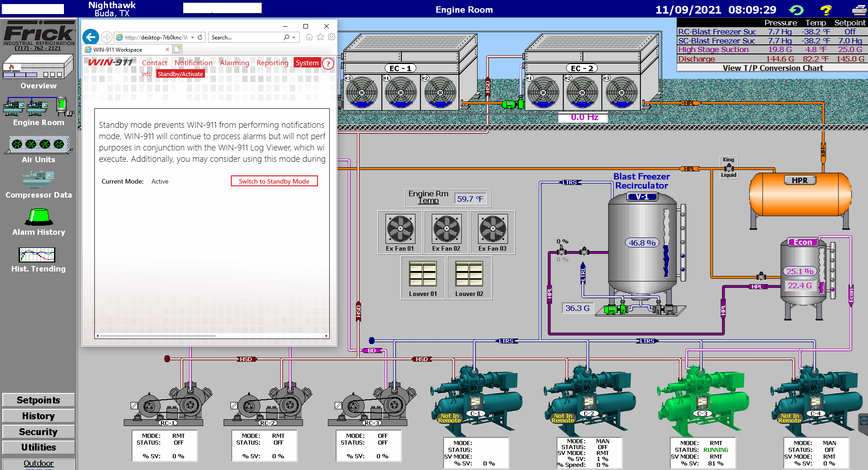Open the Contact menu in WIN-911
The height and width of the screenshot is (470, 868).
point(155,63)
